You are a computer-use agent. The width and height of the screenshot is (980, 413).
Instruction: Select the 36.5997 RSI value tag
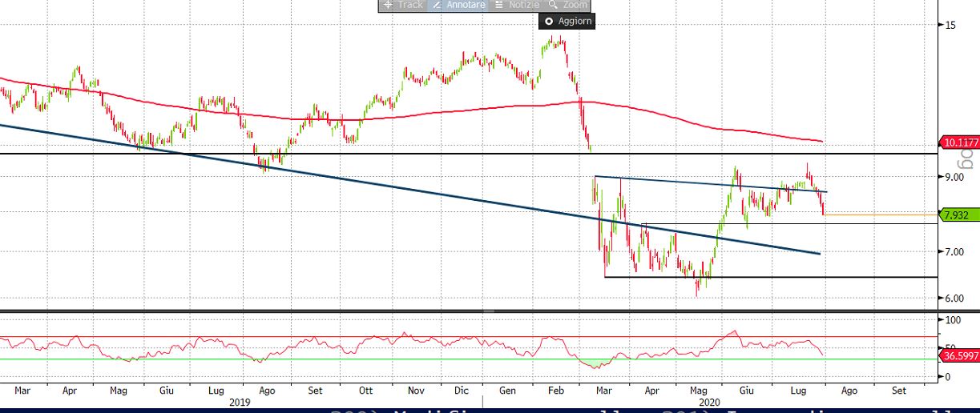960,355
